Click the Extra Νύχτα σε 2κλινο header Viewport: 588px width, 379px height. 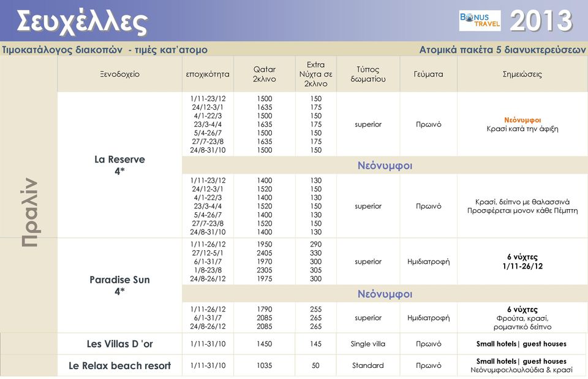[316, 74]
